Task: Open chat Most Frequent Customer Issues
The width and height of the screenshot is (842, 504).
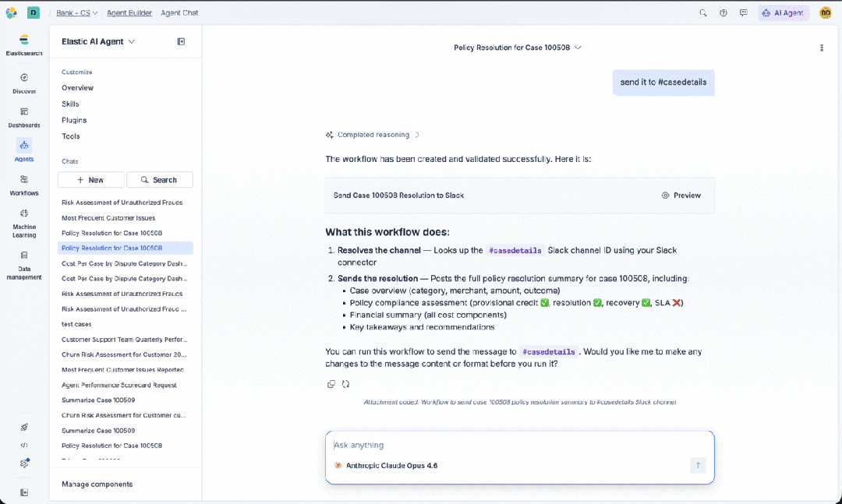Action: tap(108, 218)
